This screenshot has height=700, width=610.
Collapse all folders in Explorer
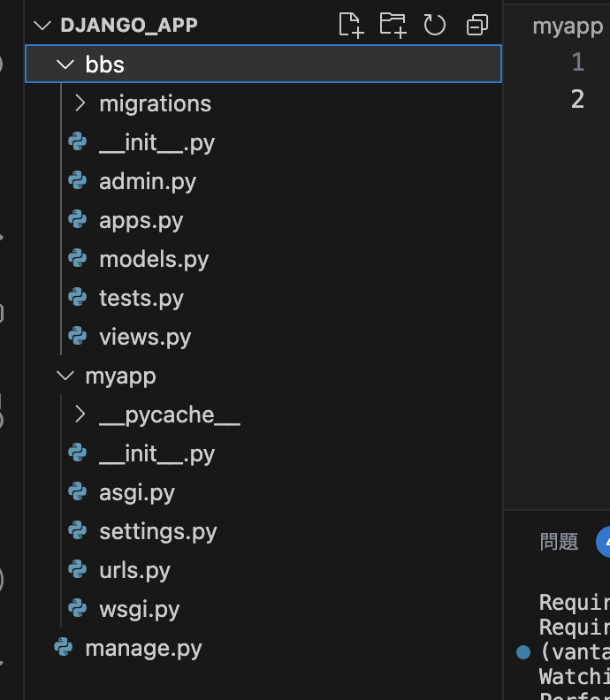tap(477, 25)
